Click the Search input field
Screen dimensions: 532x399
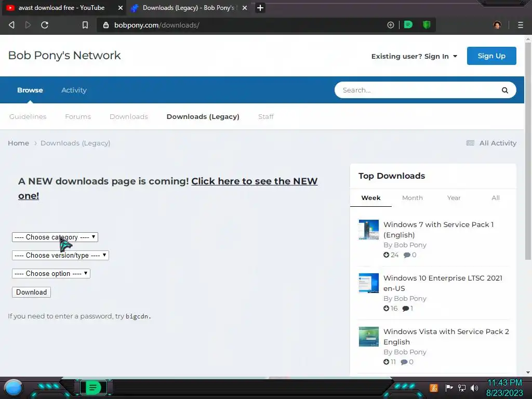pyautogui.click(x=419, y=90)
